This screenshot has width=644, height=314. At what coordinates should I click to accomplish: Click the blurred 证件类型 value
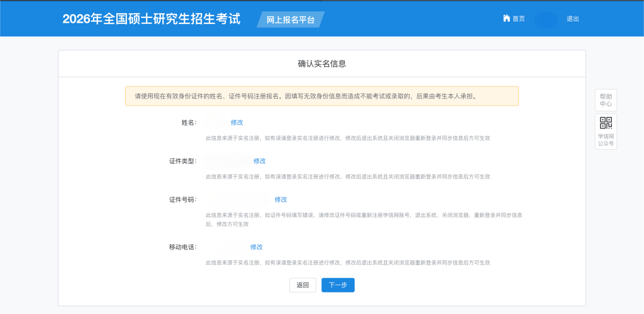pyautogui.click(x=227, y=161)
